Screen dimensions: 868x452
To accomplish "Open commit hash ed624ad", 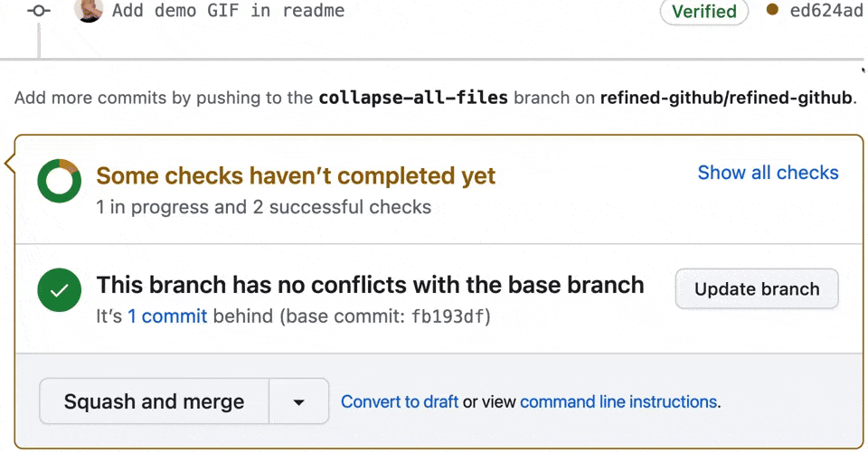I will (826, 11).
